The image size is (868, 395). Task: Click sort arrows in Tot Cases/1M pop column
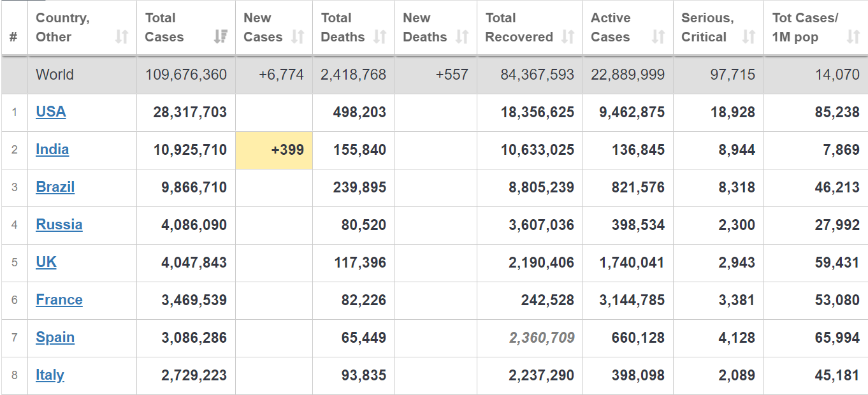(x=853, y=38)
